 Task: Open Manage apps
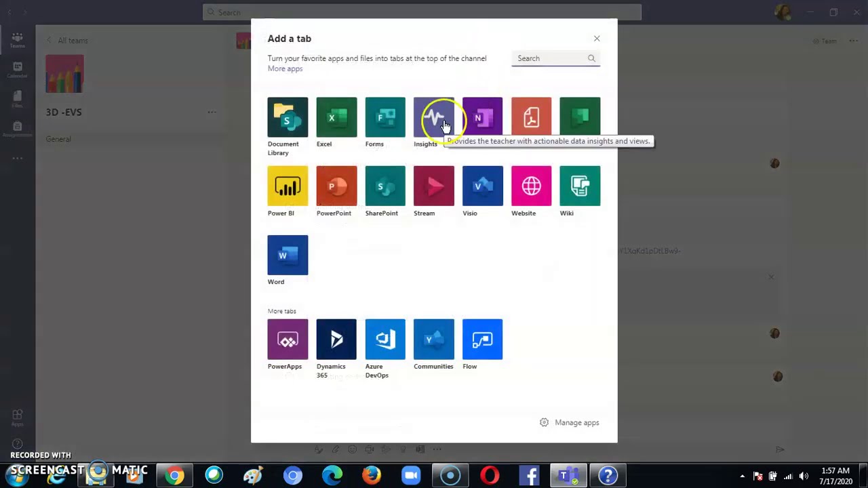(570, 422)
